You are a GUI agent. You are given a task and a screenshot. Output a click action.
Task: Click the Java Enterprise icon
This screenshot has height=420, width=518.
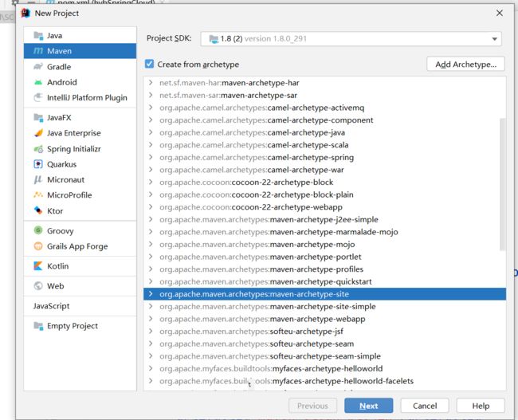click(38, 133)
